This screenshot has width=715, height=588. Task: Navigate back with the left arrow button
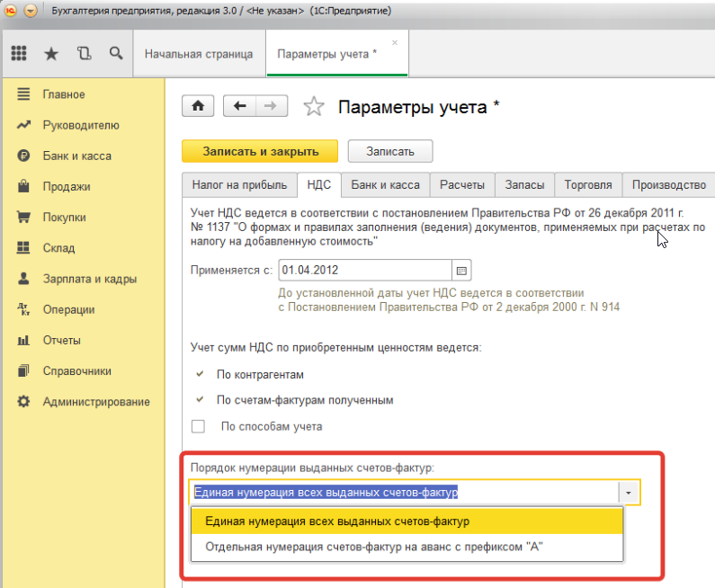pyautogui.click(x=239, y=106)
